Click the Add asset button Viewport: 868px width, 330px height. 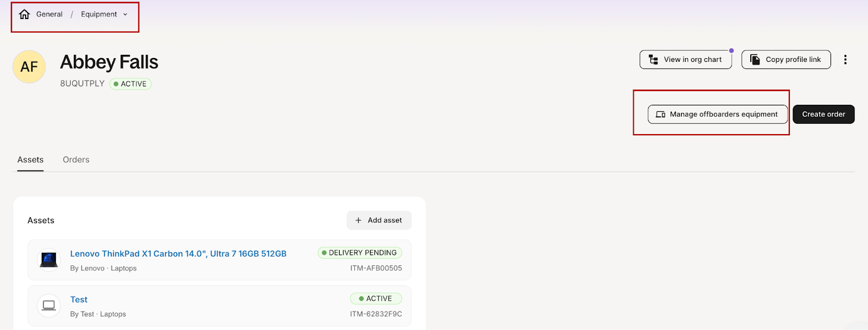click(379, 220)
